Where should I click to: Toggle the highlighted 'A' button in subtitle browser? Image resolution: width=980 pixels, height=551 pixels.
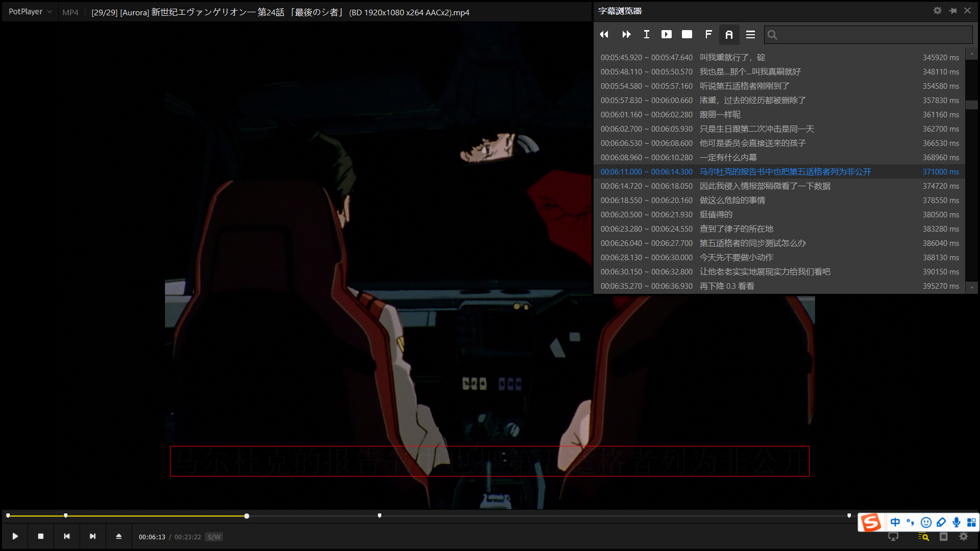click(729, 34)
